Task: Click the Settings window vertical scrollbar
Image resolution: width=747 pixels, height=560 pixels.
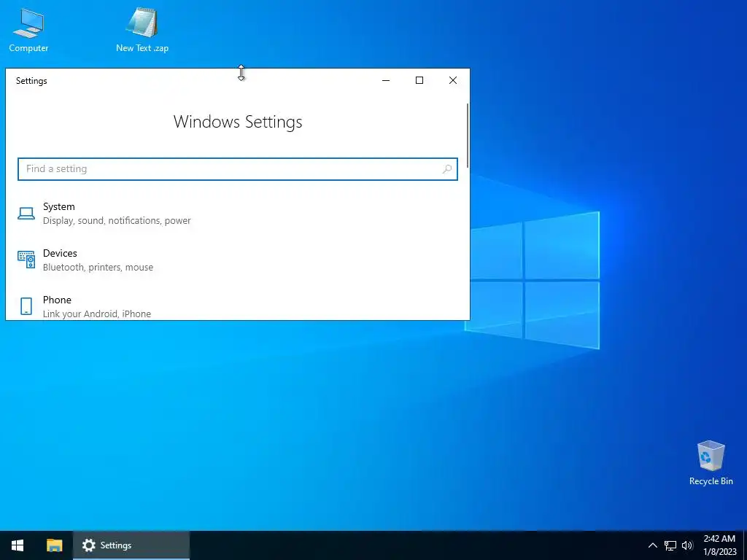Action: pos(468,136)
